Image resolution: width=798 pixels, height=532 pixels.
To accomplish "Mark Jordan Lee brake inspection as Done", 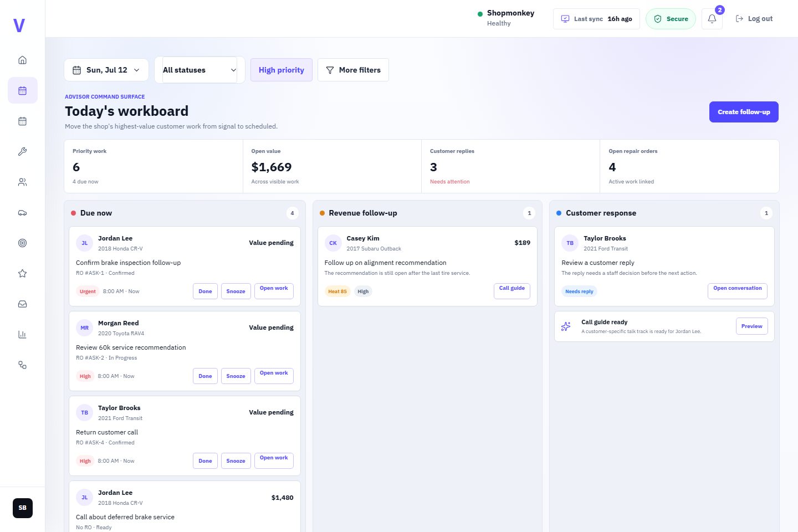I will tap(205, 291).
